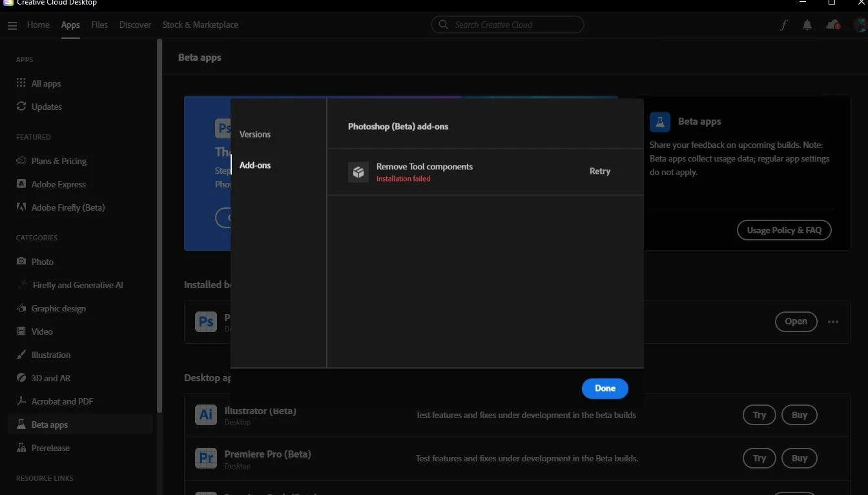Open the Files tab

point(99,25)
